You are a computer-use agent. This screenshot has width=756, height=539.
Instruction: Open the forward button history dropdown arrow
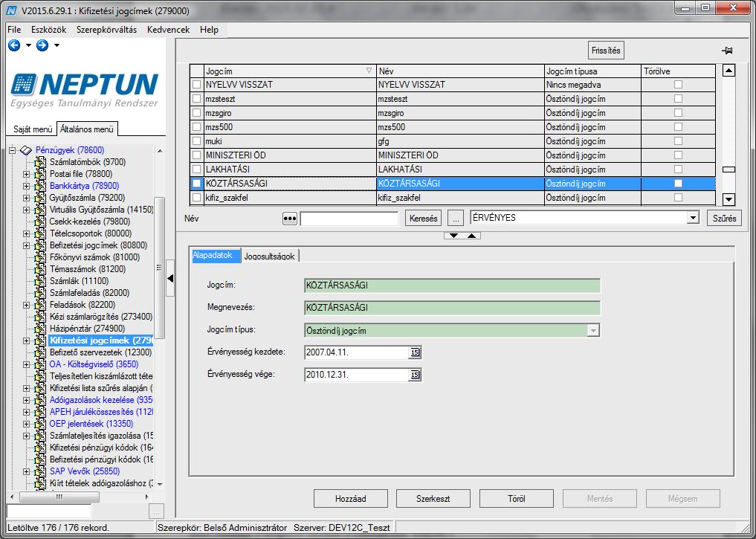(x=57, y=45)
